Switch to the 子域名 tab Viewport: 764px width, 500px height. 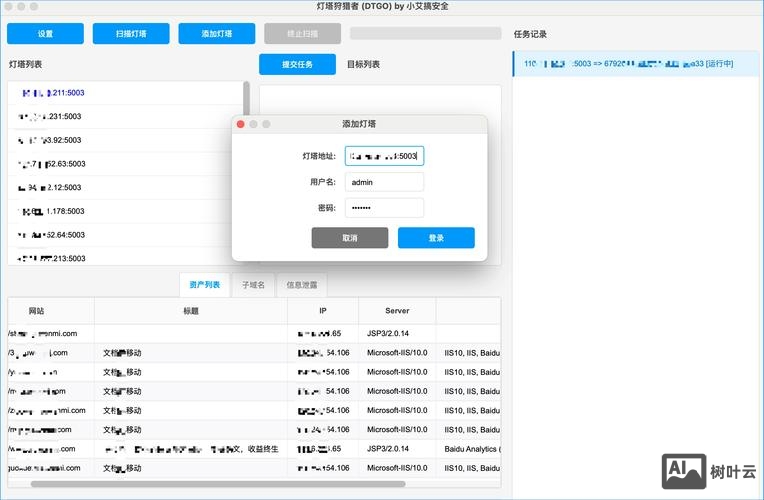point(253,285)
